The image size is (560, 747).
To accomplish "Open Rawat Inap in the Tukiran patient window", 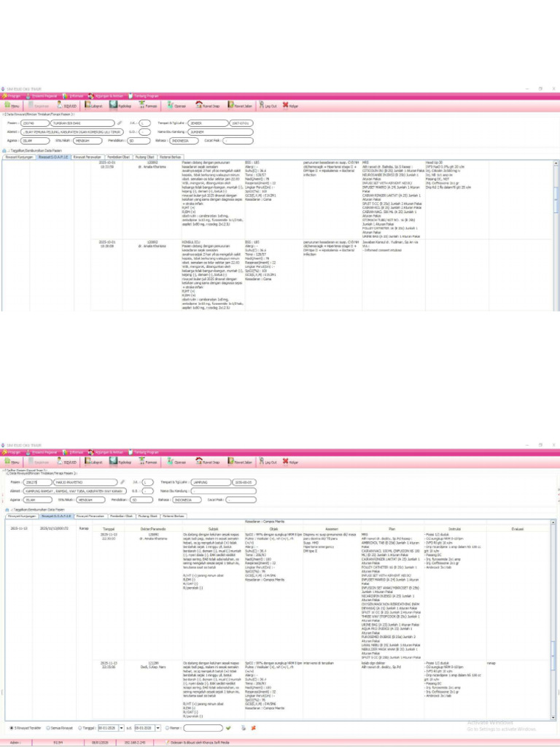I will click(x=208, y=106).
